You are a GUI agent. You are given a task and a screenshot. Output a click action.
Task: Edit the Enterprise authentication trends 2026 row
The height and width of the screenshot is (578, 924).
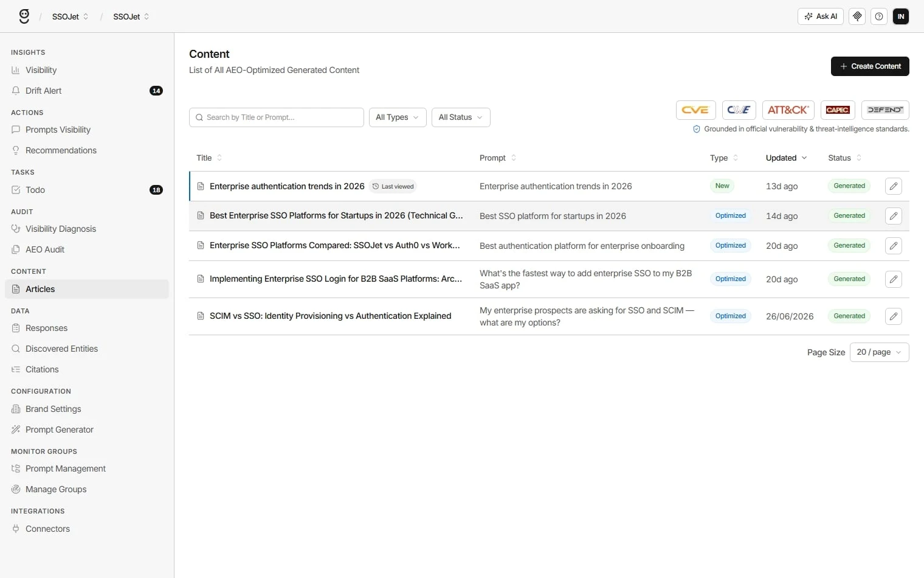coord(893,186)
